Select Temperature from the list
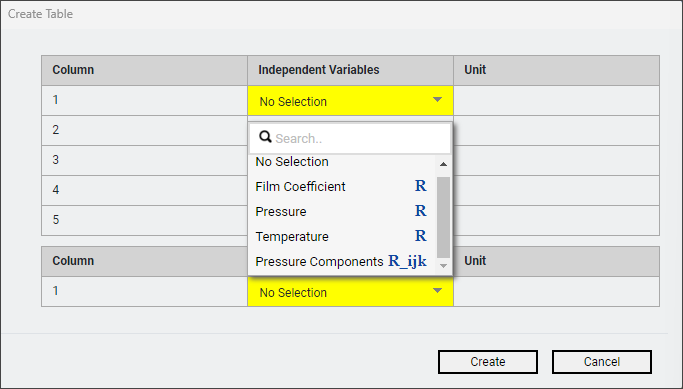Image resolution: width=683 pixels, height=389 pixels. pos(342,236)
